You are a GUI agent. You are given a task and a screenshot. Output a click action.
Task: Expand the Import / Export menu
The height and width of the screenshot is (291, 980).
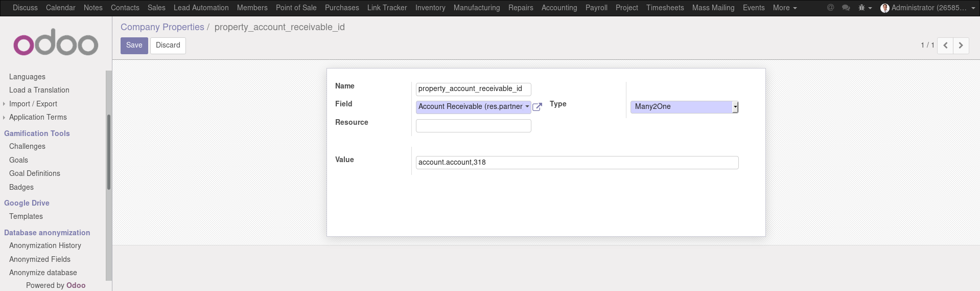pyautogui.click(x=33, y=104)
